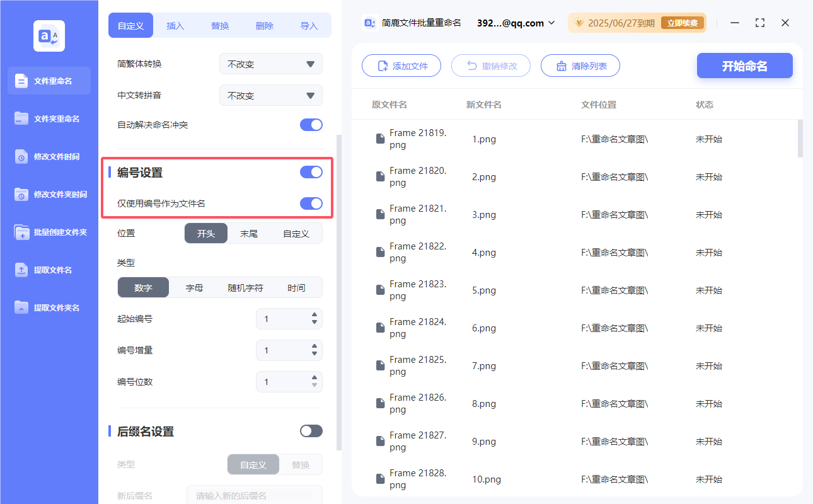Click 清除列表 to clear the file list
The height and width of the screenshot is (504, 813).
580,65
